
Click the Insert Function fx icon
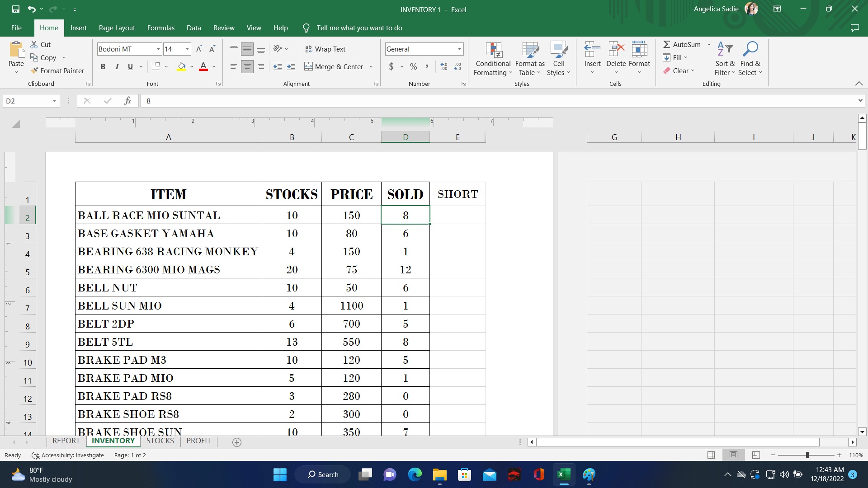pyautogui.click(x=127, y=101)
